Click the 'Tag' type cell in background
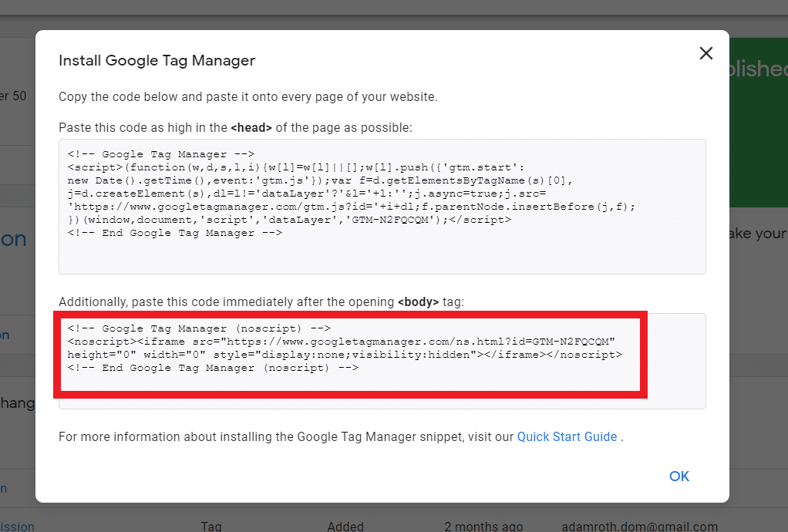The height and width of the screenshot is (532, 788). click(x=210, y=527)
